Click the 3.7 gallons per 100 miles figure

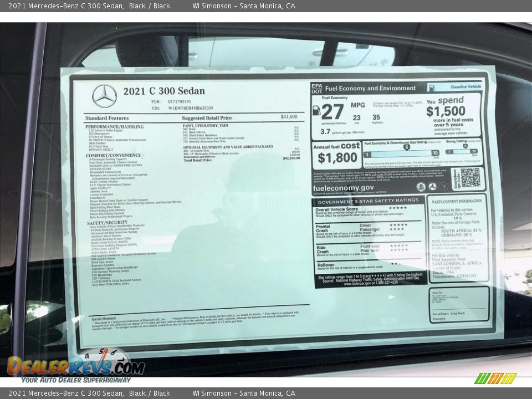325,132
